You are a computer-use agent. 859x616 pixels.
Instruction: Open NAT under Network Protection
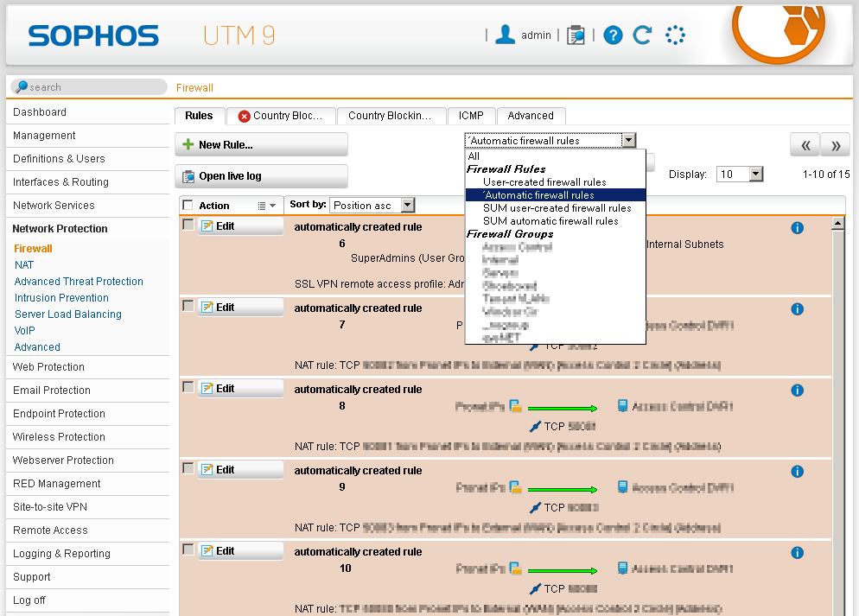click(24, 265)
